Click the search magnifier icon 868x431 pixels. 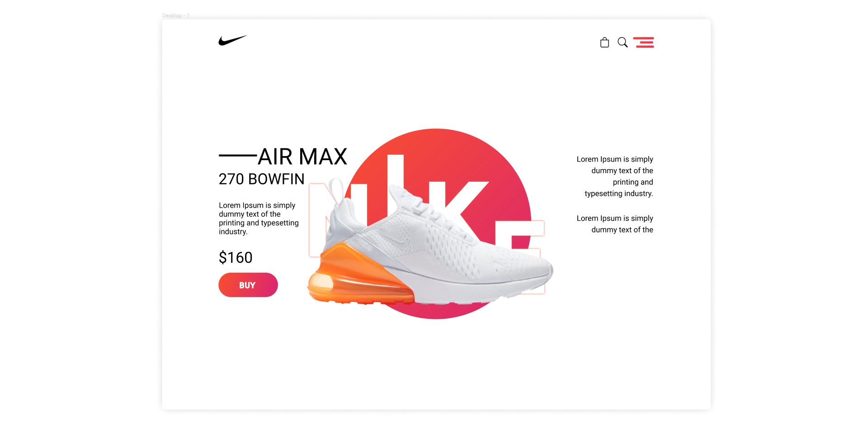(x=623, y=43)
